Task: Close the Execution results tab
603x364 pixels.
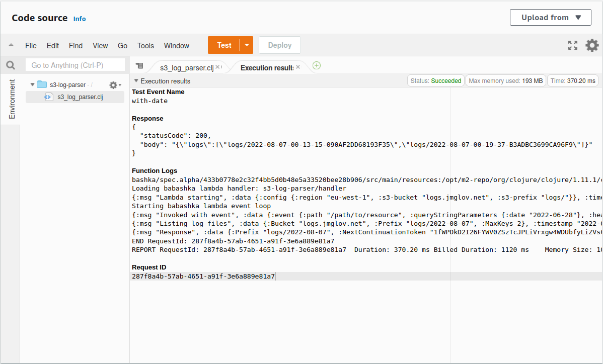Action: [298, 67]
